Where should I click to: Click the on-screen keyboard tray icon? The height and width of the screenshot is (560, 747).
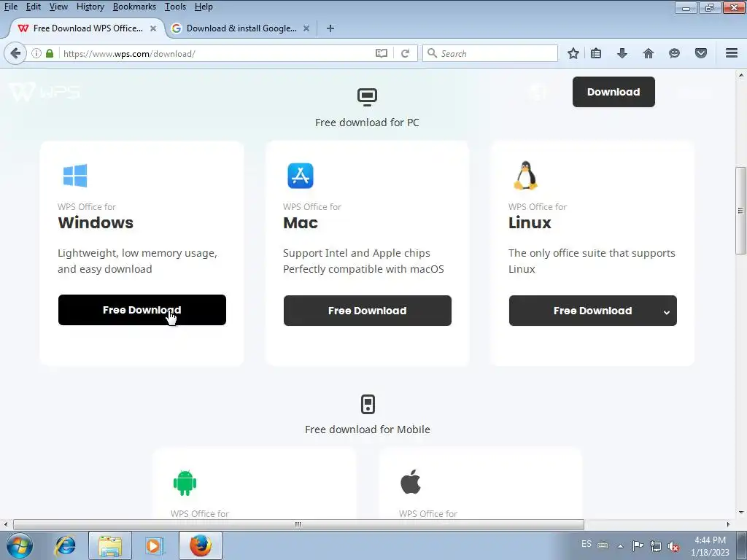(603, 545)
